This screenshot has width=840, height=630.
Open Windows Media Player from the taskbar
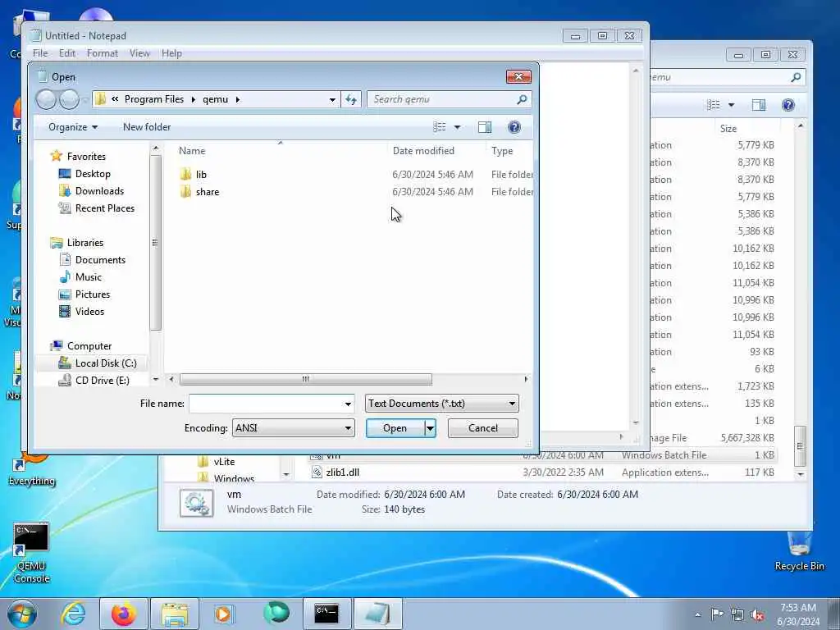pyautogui.click(x=223, y=614)
